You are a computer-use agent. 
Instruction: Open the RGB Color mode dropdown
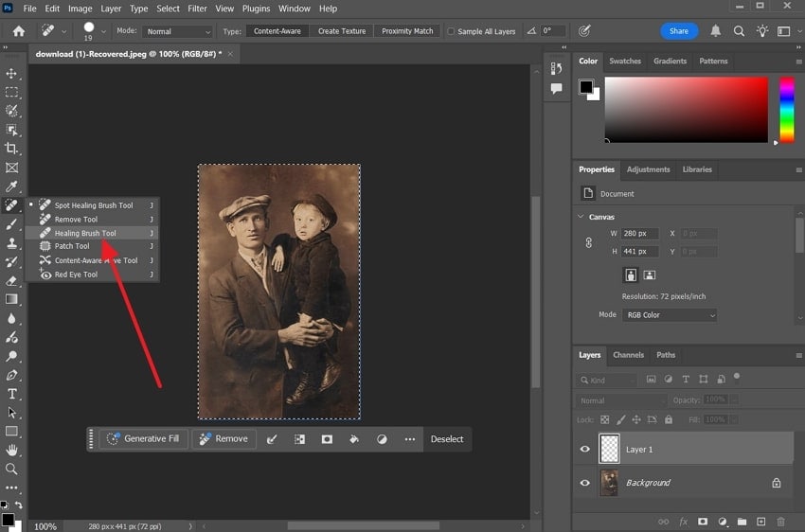[669, 315]
